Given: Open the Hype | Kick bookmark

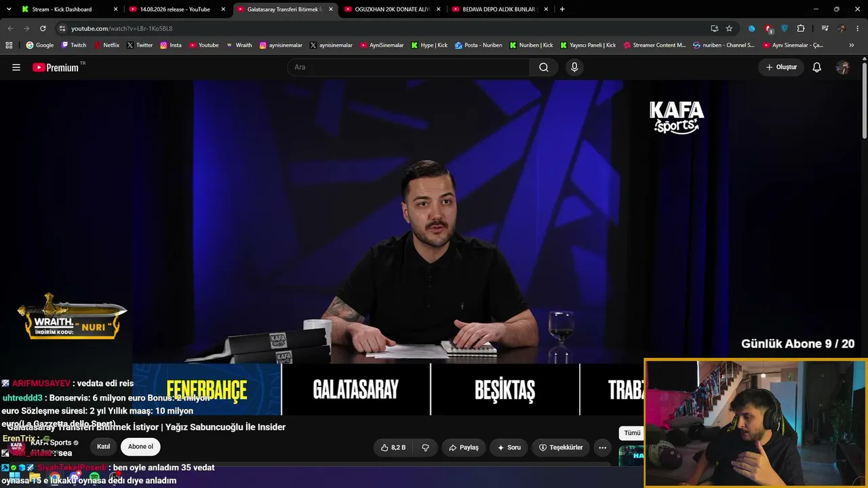Looking at the screenshot, I should click(x=429, y=45).
